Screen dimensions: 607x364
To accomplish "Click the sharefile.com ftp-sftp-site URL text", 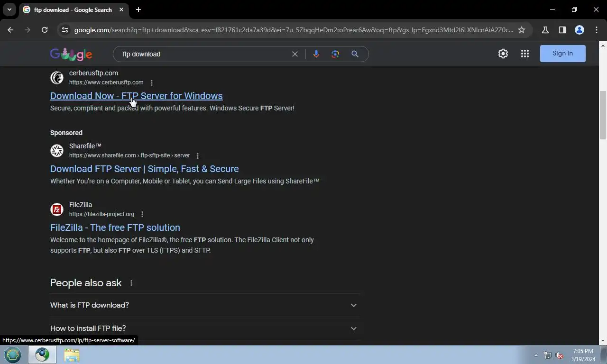I will 129,155.
